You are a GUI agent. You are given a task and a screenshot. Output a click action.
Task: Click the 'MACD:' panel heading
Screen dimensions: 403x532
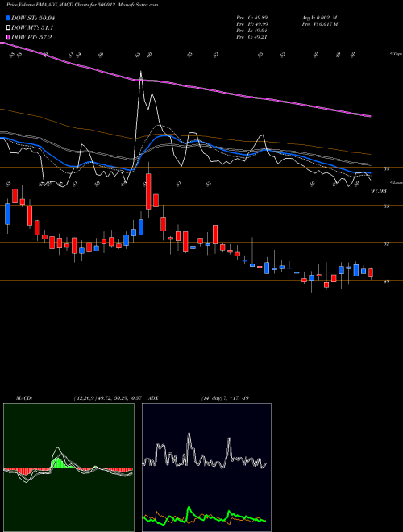pyautogui.click(x=24, y=398)
